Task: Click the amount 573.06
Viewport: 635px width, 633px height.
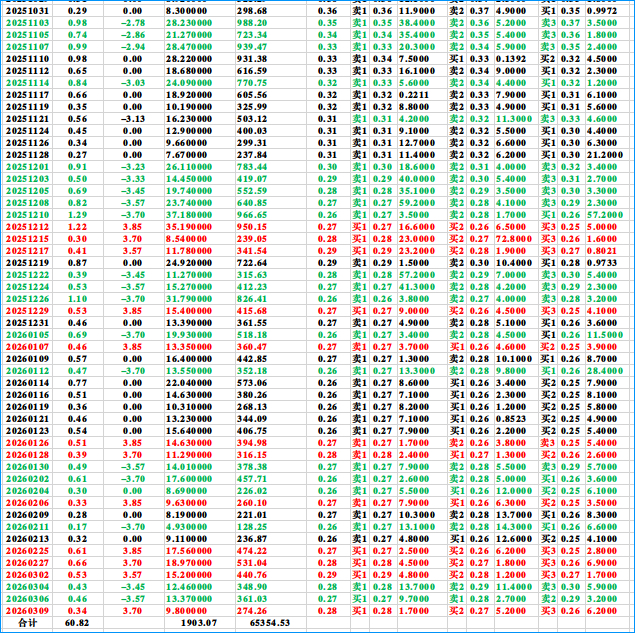Action: click(x=252, y=383)
